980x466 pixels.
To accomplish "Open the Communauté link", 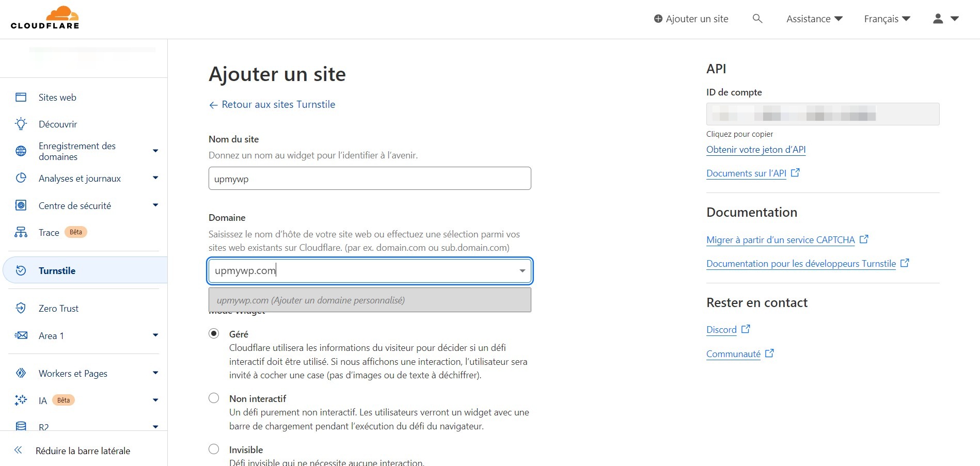I will (x=733, y=354).
